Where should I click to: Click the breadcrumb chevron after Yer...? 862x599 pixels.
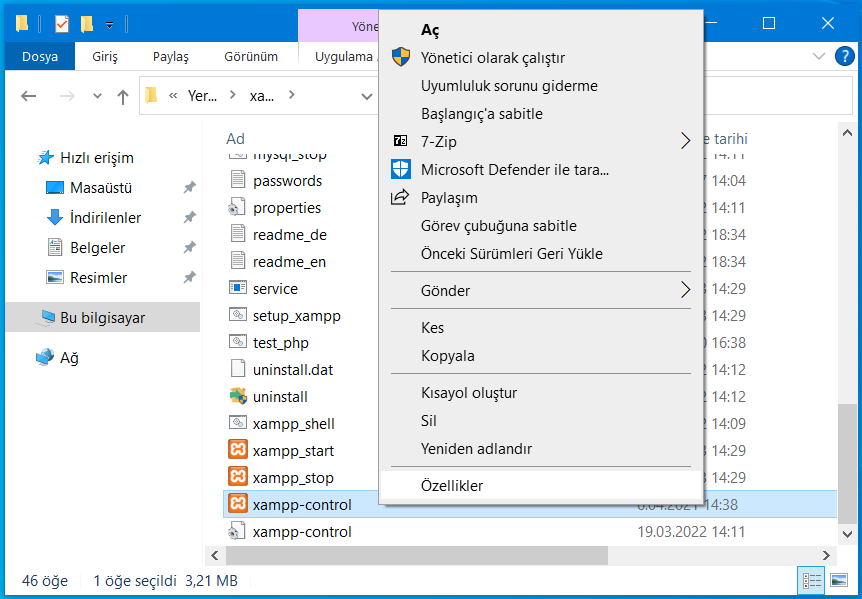pyautogui.click(x=233, y=95)
